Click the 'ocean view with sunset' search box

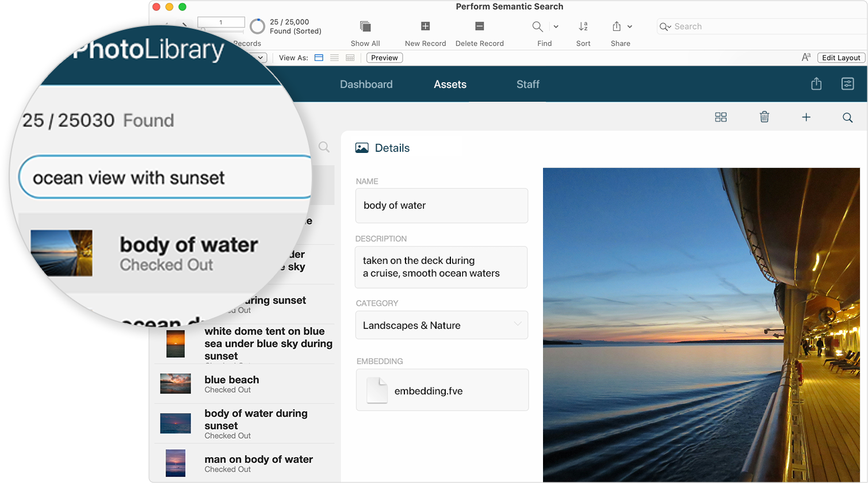point(165,177)
